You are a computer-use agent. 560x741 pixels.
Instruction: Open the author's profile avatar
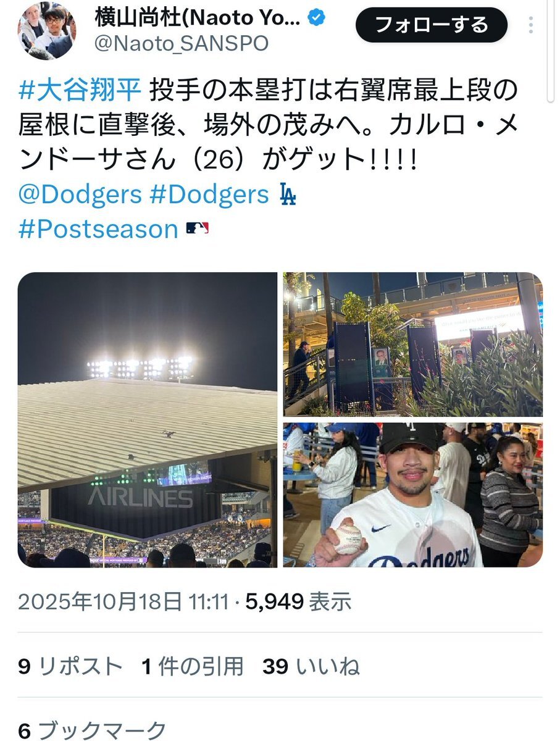47,30
